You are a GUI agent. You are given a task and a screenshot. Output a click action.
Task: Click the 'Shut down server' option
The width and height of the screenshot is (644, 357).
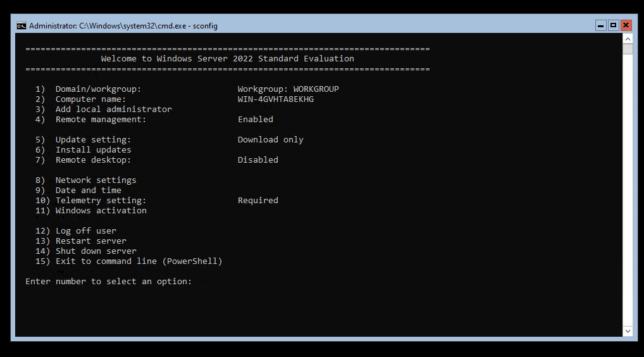[x=86, y=251]
